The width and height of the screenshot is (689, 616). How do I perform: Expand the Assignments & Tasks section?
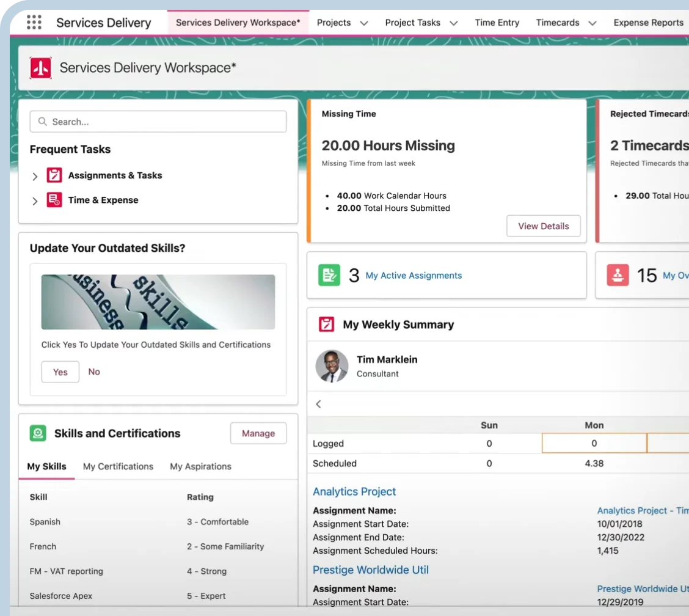pos(35,176)
